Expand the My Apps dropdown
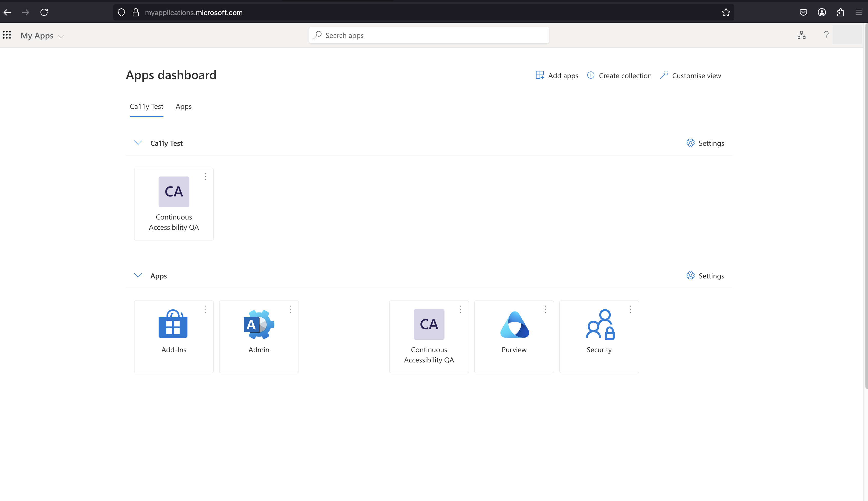 (x=42, y=36)
